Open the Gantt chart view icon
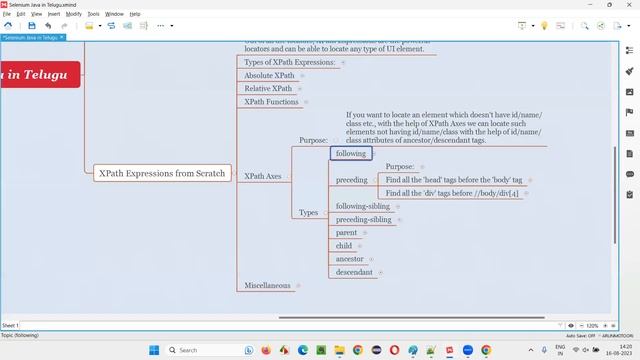Viewport: 640px width, 360px height. pos(561,26)
